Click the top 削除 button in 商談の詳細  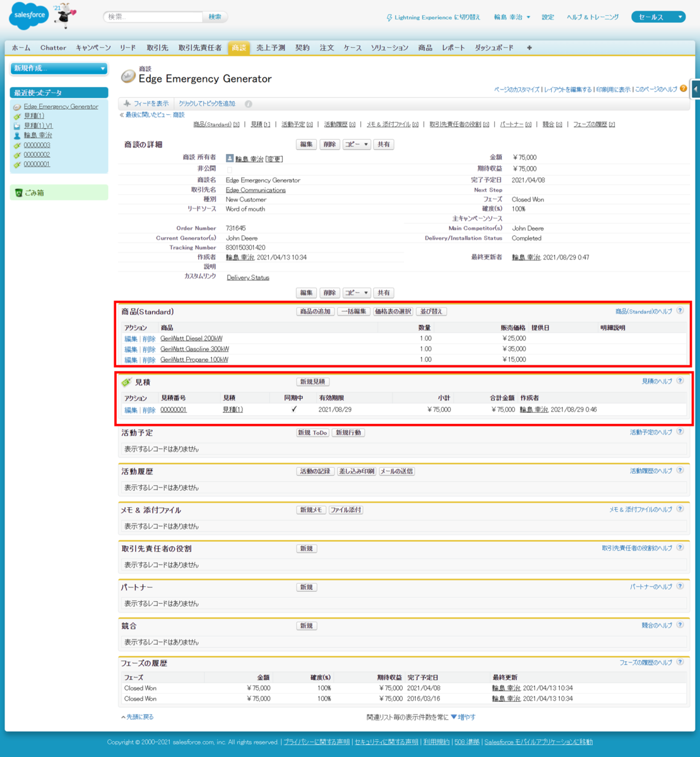coord(329,144)
